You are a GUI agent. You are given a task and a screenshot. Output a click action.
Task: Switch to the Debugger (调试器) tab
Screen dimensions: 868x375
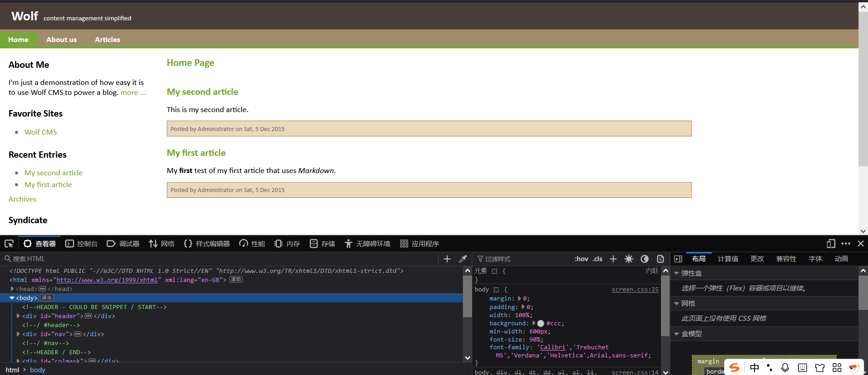[x=123, y=244]
